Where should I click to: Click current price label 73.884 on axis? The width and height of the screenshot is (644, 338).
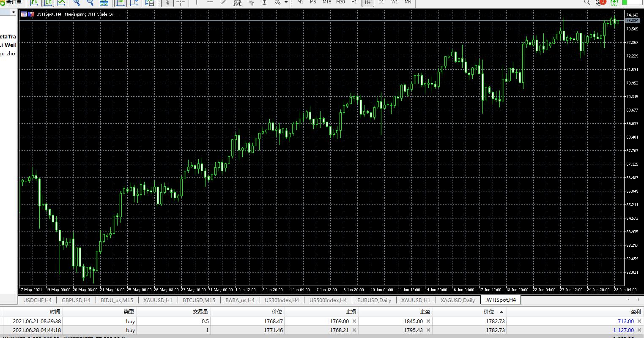click(632, 21)
